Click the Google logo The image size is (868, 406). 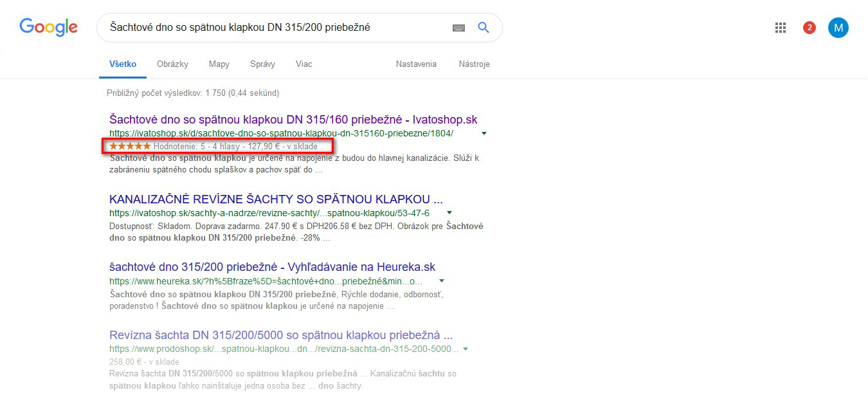pyautogui.click(x=48, y=27)
